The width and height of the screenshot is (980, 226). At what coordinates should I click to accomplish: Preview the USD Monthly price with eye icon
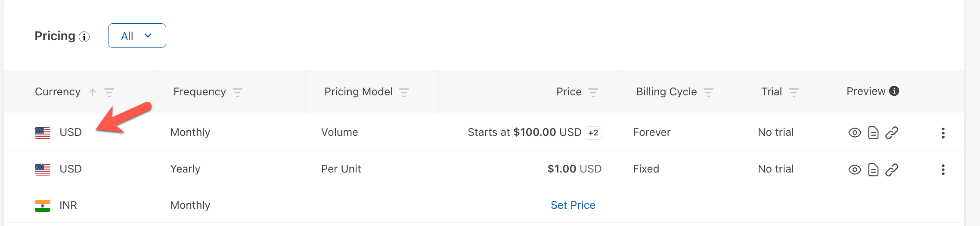pyautogui.click(x=855, y=133)
